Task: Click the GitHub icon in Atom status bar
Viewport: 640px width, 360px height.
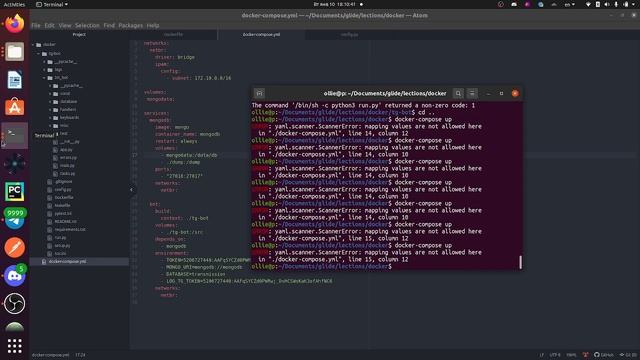Action: click(x=603, y=355)
